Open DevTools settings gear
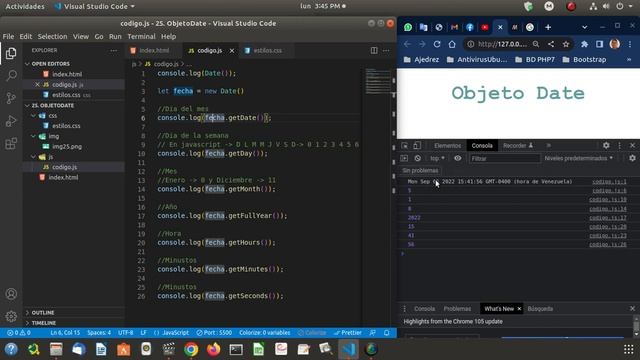640x360 pixels. [606, 146]
